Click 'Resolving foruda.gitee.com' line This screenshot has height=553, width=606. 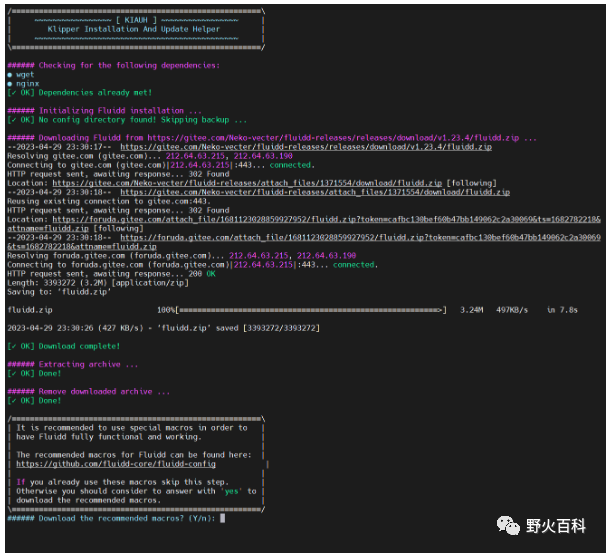pyautogui.click(x=182, y=256)
